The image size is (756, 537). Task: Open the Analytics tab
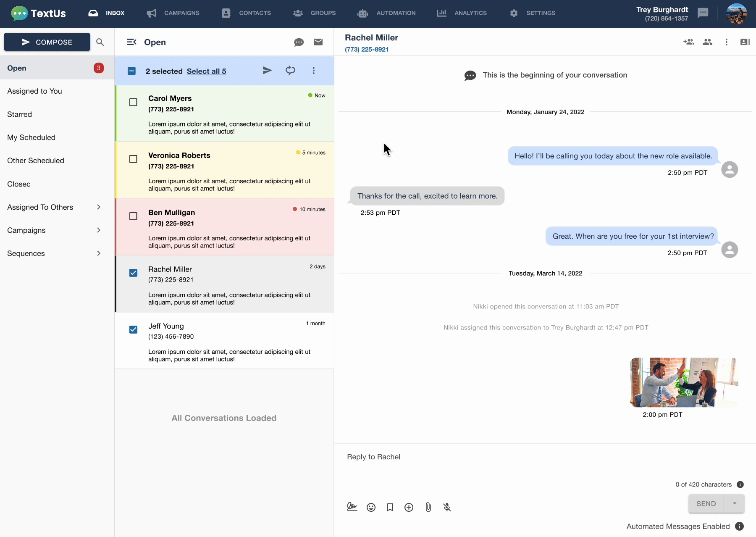462,13
